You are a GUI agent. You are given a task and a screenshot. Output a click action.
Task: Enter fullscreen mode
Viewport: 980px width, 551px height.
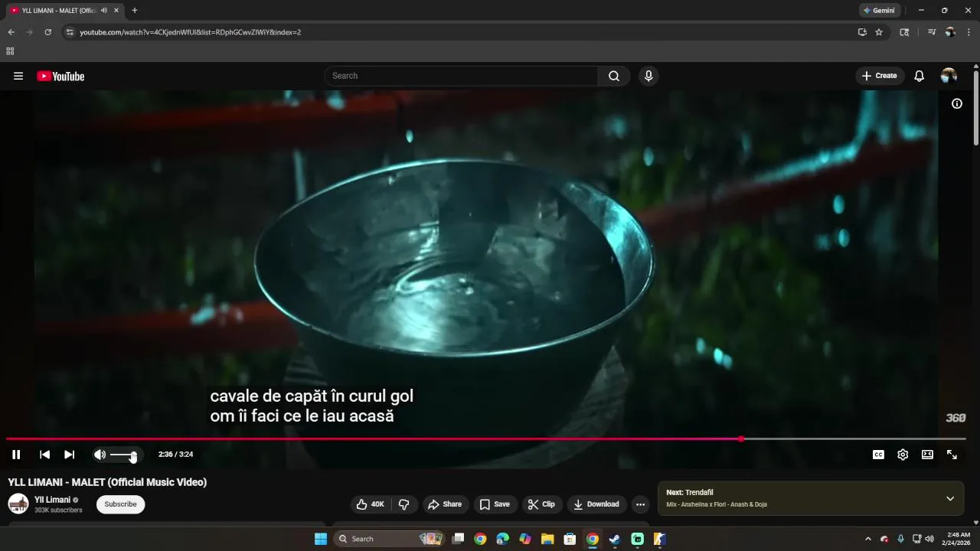coord(952,455)
